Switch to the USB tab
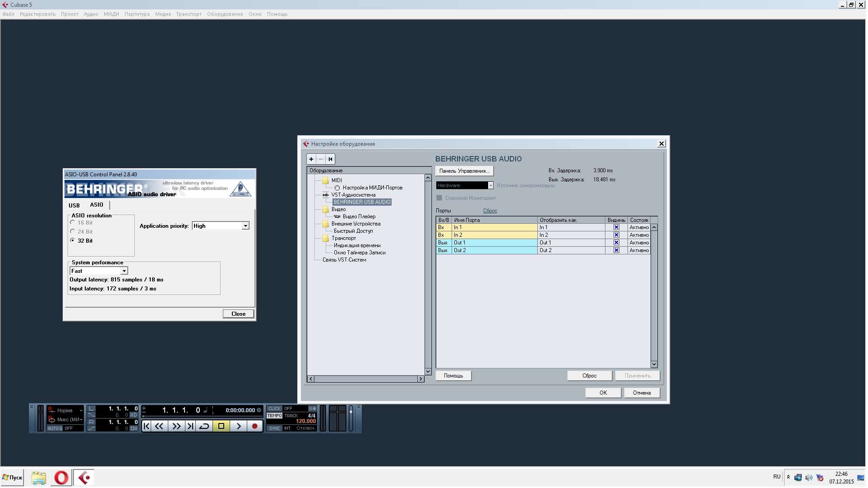The height and width of the screenshot is (488, 868). [x=74, y=206]
